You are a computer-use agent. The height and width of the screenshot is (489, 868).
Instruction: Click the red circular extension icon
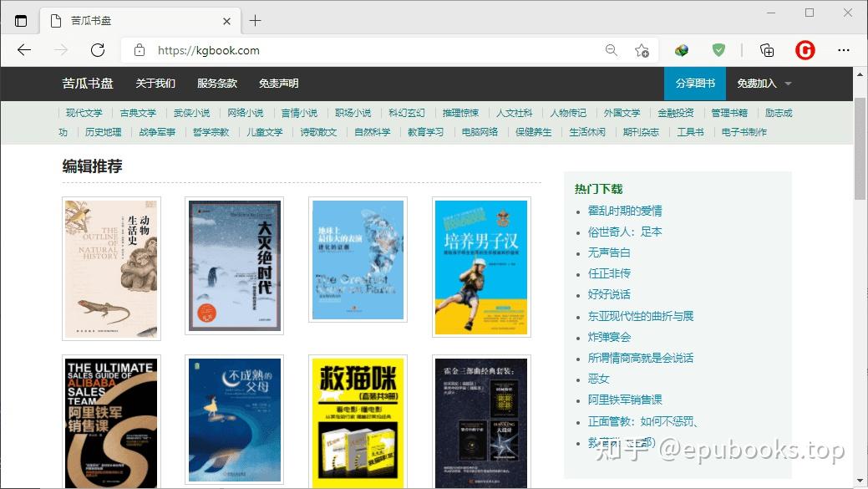click(x=805, y=50)
